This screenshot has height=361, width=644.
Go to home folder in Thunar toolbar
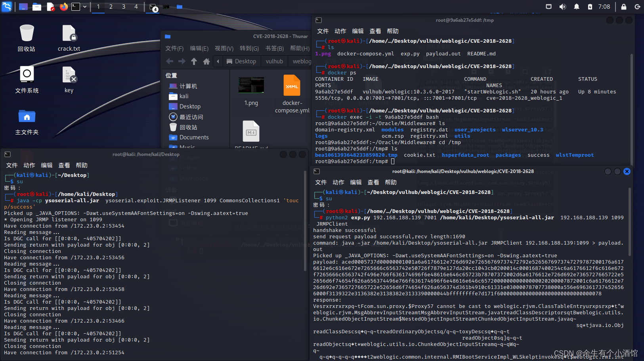pos(206,61)
